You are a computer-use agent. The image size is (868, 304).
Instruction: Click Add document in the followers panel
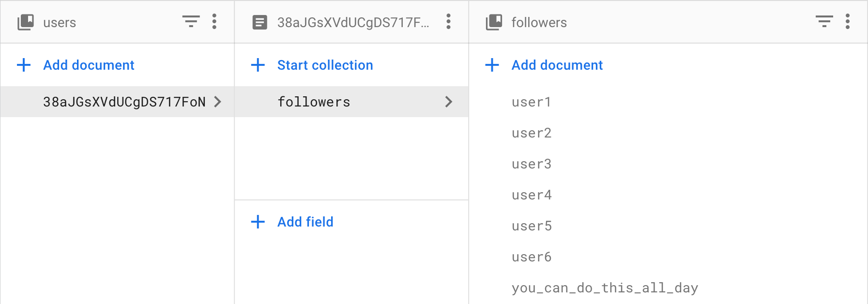point(557,64)
